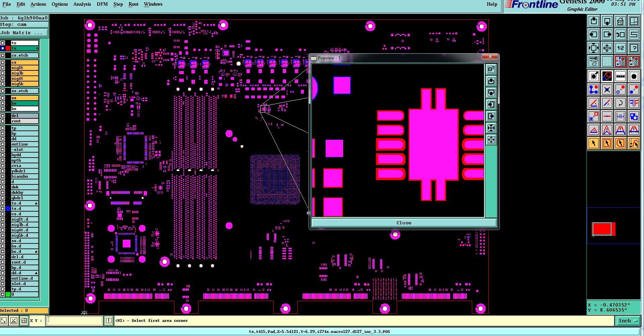
Task: Click the blue color swatch of 'ts.d' layer
Action: point(8,209)
